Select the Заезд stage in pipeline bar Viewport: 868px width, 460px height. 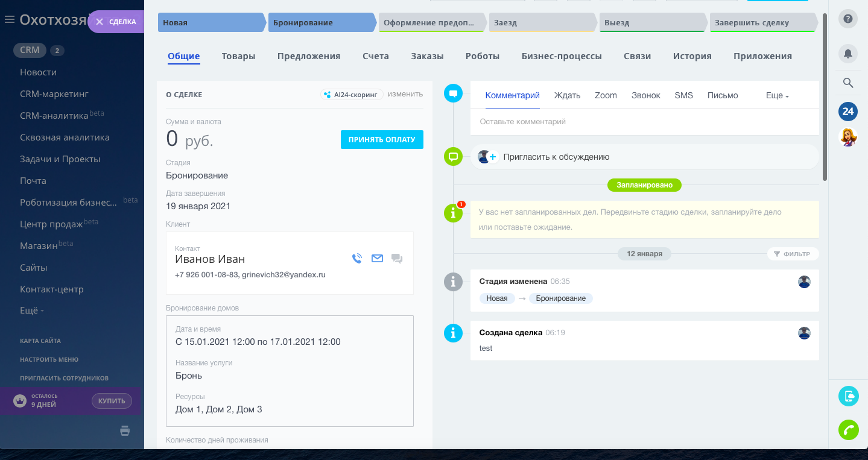click(x=541, y=23)
